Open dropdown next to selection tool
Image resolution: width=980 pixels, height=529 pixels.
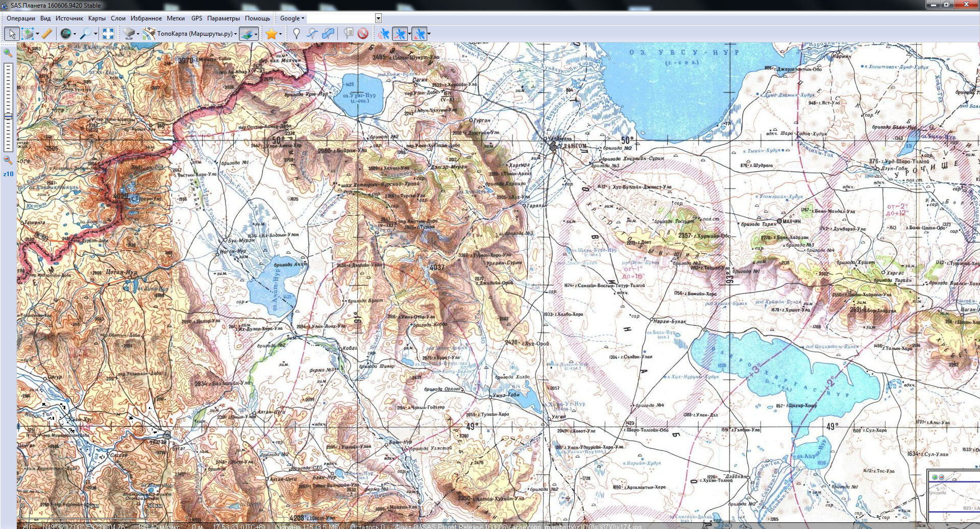[x=37, y=34]
